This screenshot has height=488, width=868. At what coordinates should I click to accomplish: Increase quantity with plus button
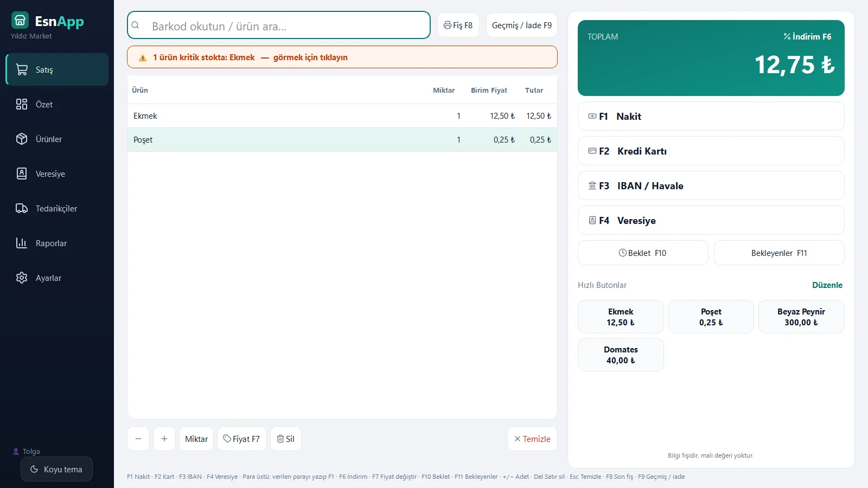[x=164, y=439]
